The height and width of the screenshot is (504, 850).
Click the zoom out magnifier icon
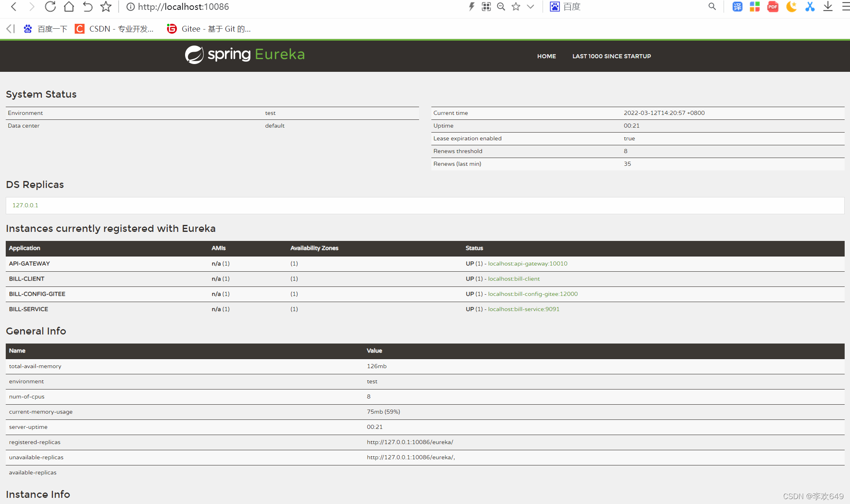tap(501, 7)
